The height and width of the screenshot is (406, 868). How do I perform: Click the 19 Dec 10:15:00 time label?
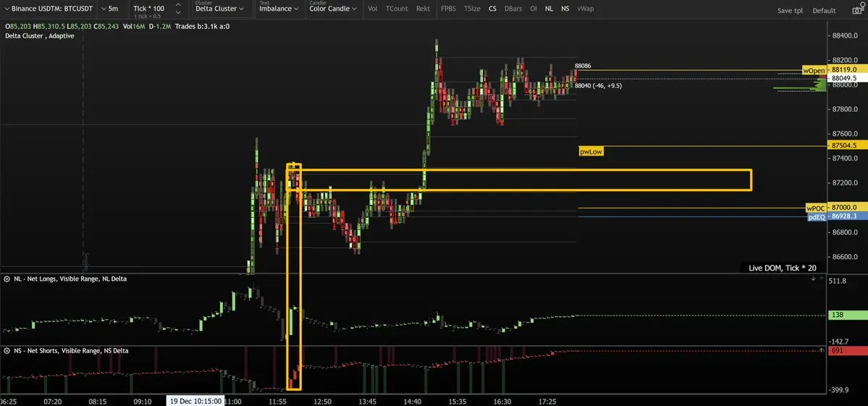tap(195, 401)
